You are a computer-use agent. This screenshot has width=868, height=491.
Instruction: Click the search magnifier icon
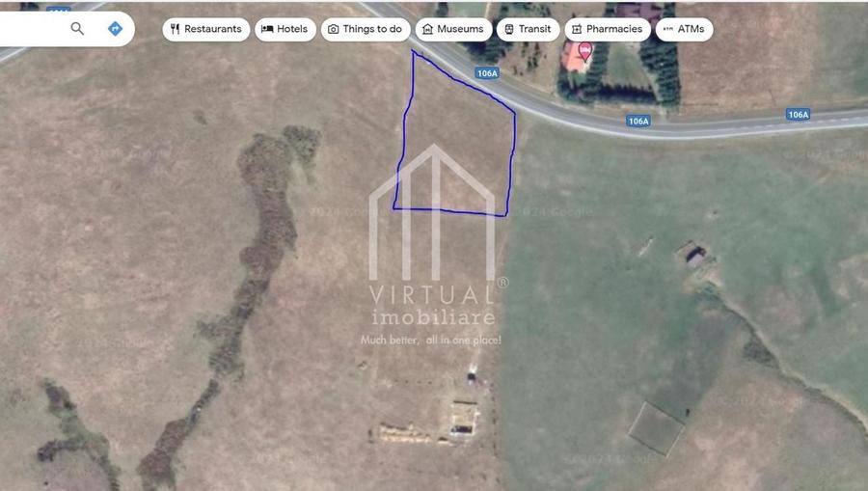77,29
